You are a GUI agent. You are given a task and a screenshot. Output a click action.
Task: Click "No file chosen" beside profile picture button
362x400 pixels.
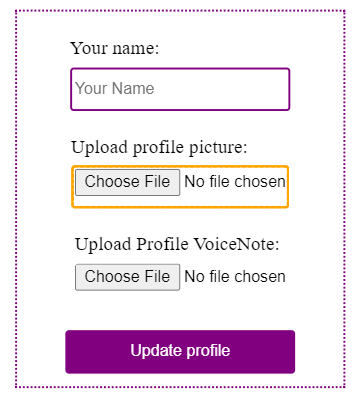pos(235,182)
